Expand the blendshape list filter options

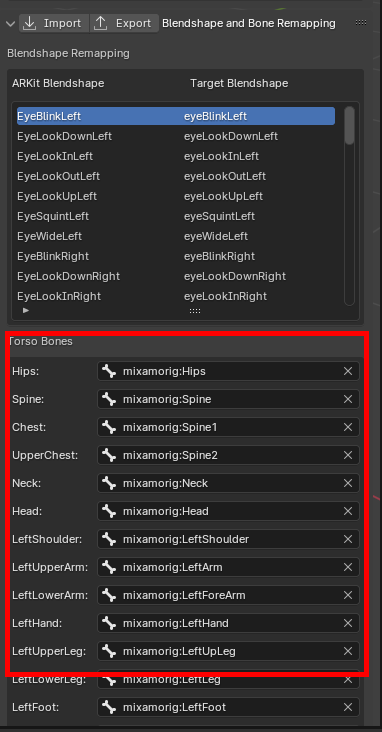26,310
